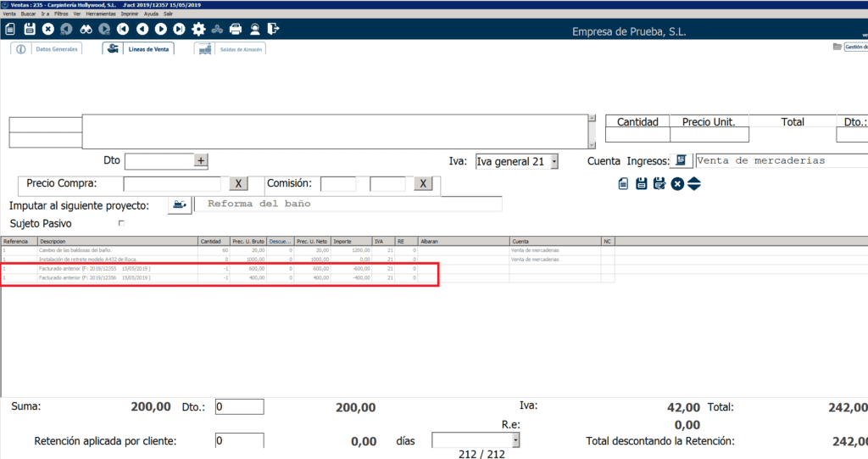Viewport: 868px width, 459px height.
Task: Expand the Iva general 21 dropdown
Action: 554,161
